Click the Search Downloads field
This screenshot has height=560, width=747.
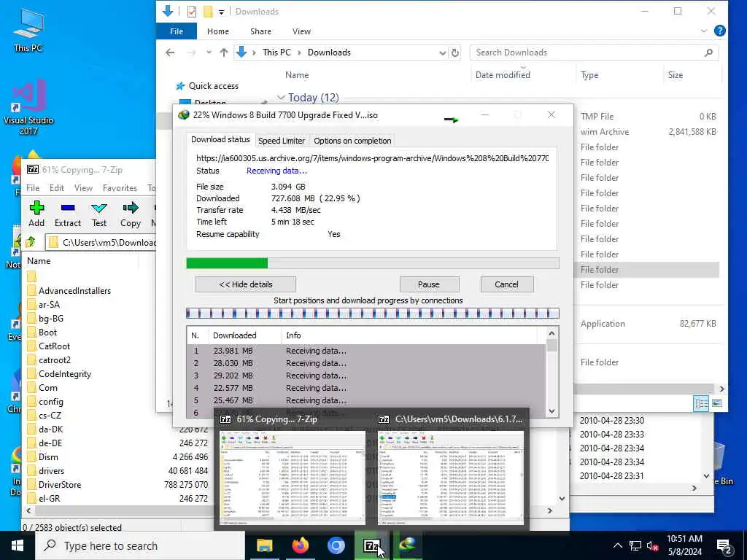(x=594, y=52)
